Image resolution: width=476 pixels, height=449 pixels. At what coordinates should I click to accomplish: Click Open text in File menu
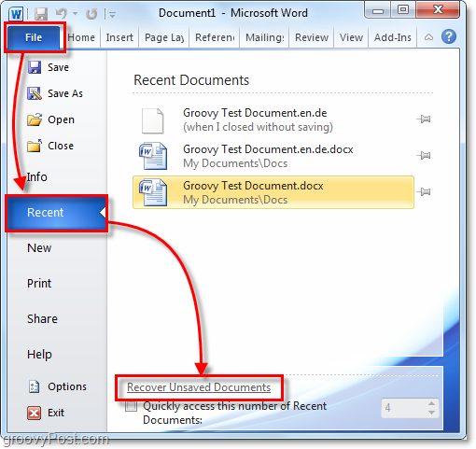61,120
